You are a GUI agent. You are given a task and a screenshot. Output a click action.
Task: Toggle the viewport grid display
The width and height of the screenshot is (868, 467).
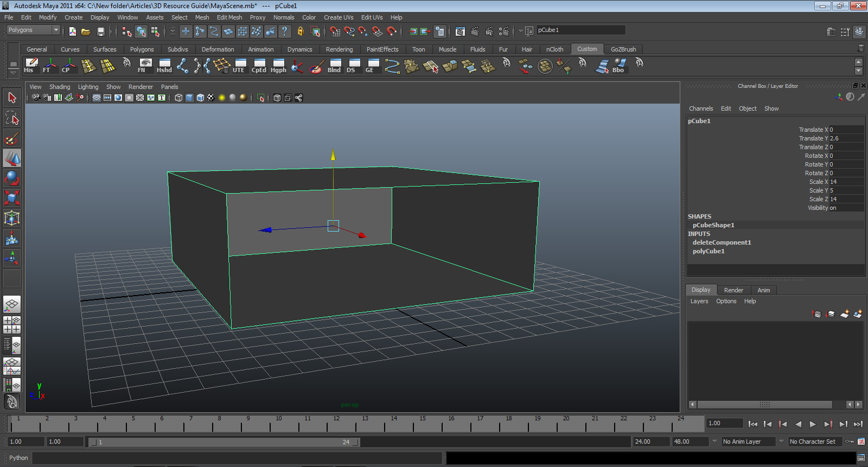[96, 98]
